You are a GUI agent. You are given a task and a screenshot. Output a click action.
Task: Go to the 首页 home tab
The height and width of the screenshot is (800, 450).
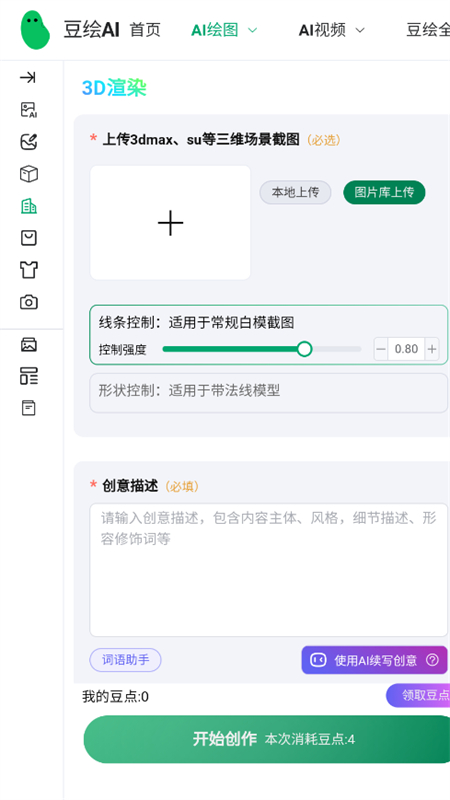click(145, 30)
